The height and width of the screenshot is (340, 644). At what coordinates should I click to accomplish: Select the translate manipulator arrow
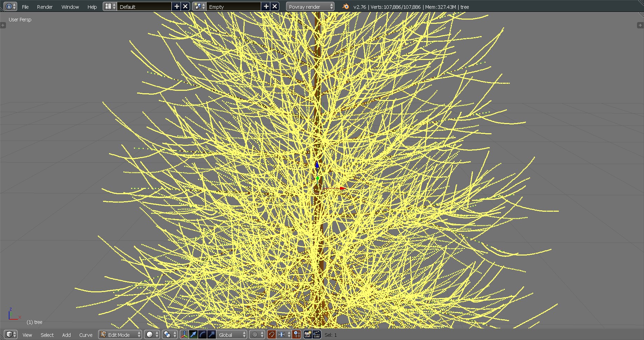coord(193,335)
